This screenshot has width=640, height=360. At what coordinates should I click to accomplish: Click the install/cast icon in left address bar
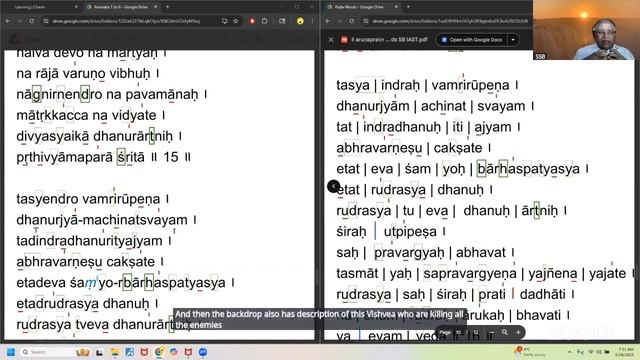224,21
